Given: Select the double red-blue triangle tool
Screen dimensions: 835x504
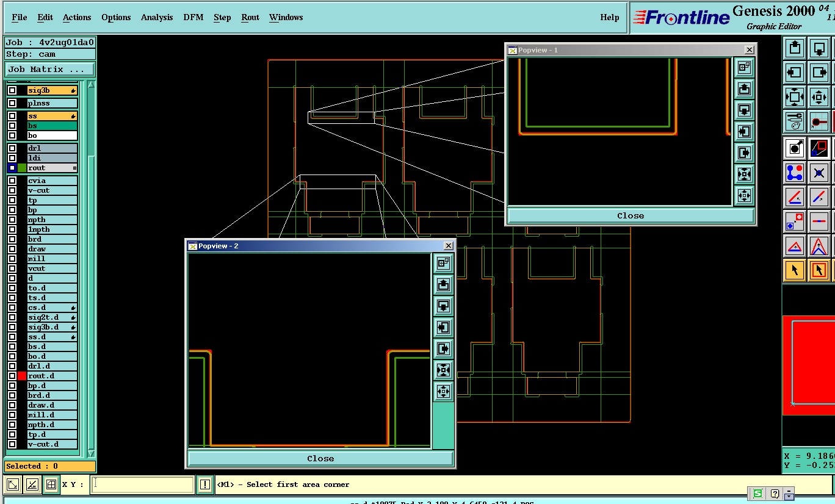Looking at the screenshot, I should (x=819, y=246).
